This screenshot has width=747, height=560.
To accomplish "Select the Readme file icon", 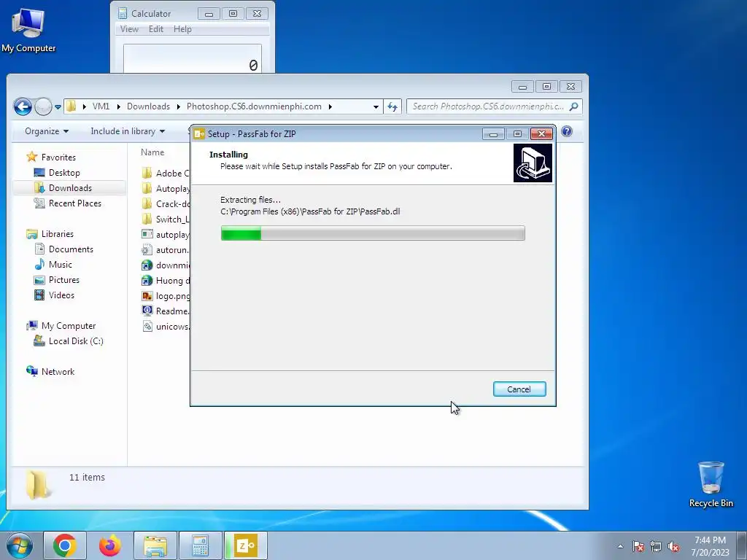I will 147,311.
